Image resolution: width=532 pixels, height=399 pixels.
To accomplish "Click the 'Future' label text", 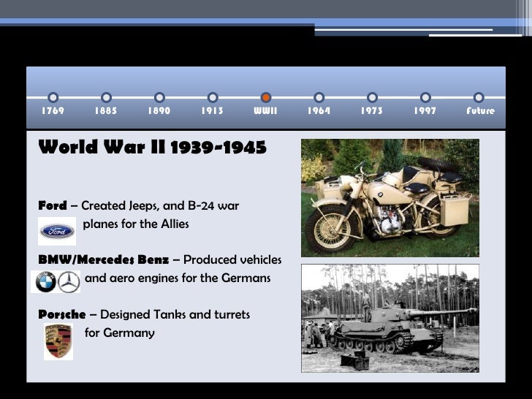I will (480, 110).
